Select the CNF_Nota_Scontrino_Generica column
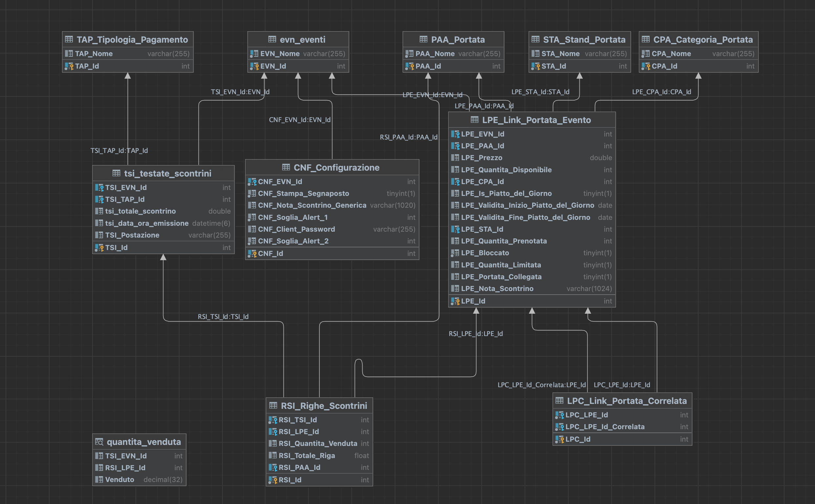The height and width of the screenshot is (504, 815). (x=332, y=205)
